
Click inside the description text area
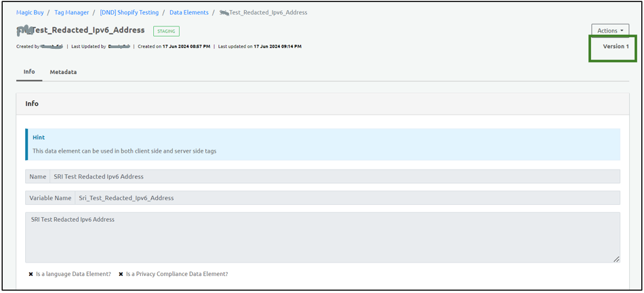click(322, 237)
